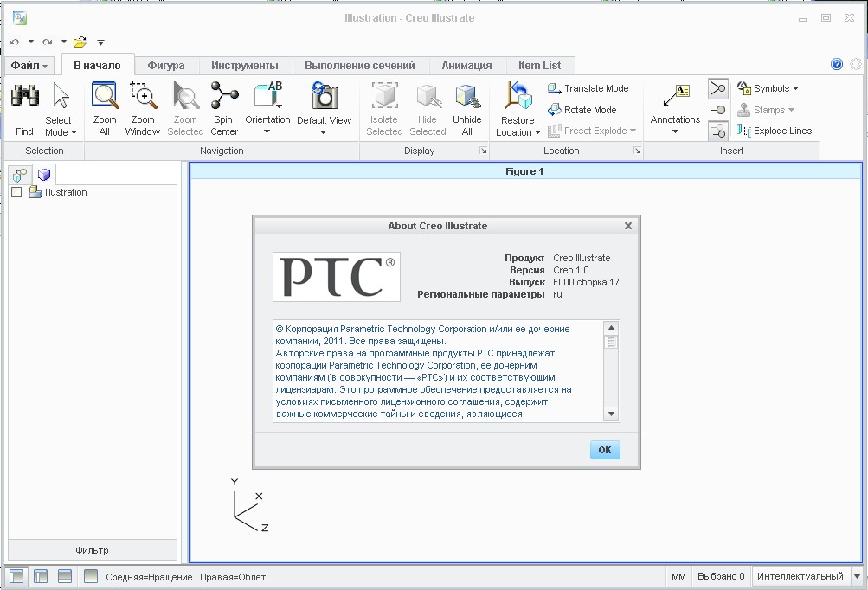Expand Display group options launcher

pos(483,151)
